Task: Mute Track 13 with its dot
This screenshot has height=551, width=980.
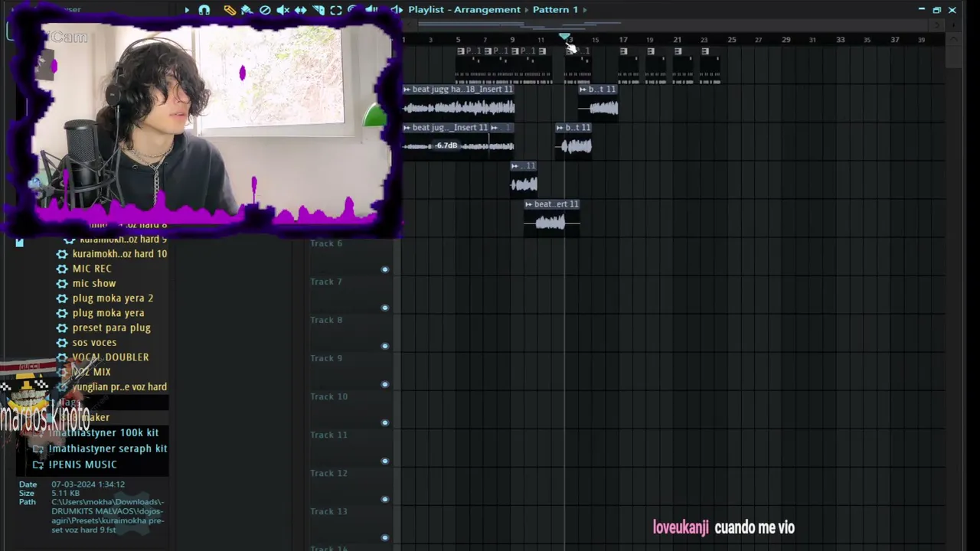Action: [385, 537]
